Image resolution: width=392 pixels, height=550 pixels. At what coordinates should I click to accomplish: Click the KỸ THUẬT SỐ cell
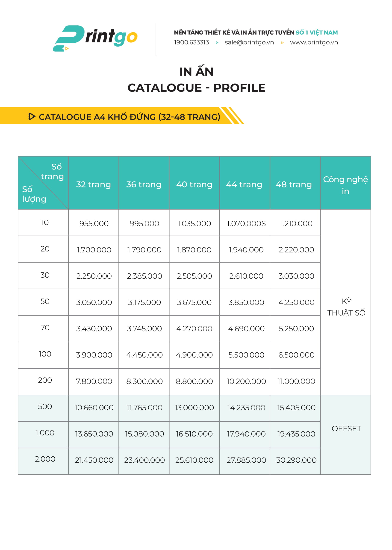[x=346, y=307]
